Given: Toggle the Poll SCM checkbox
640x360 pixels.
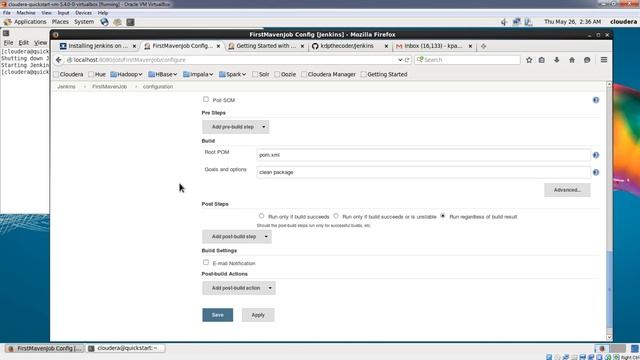Looking at the screenshot, I should pyautogui.click(x=206, y=99).
